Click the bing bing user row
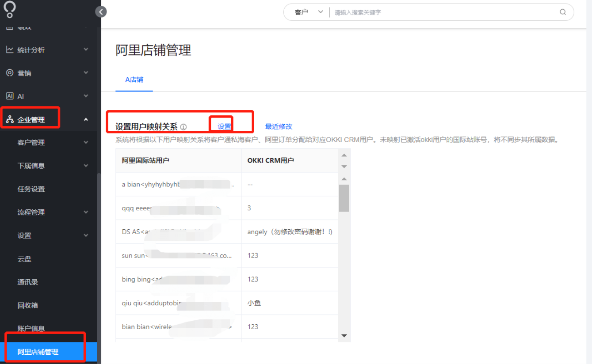592x364 pixels. click(x=227, y=279)
